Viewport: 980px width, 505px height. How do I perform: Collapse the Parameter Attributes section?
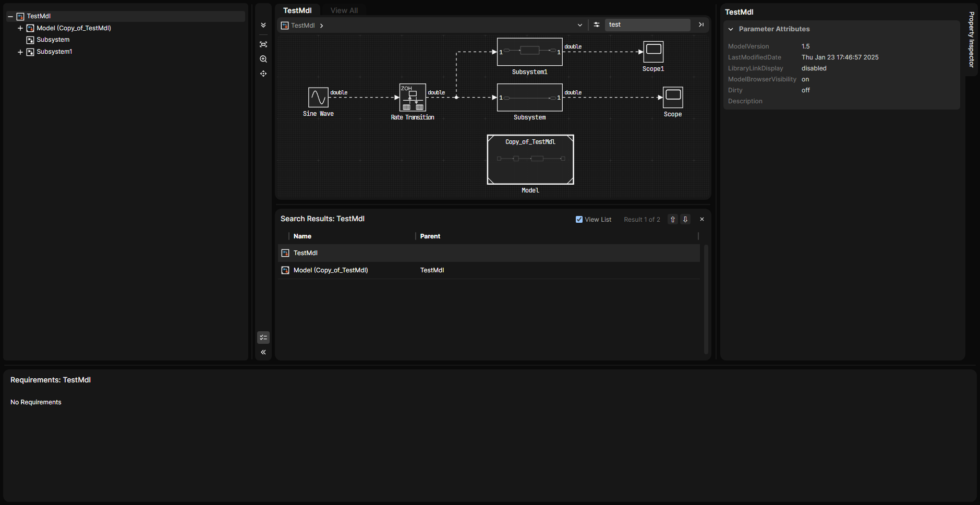click(x=731, y=29)
